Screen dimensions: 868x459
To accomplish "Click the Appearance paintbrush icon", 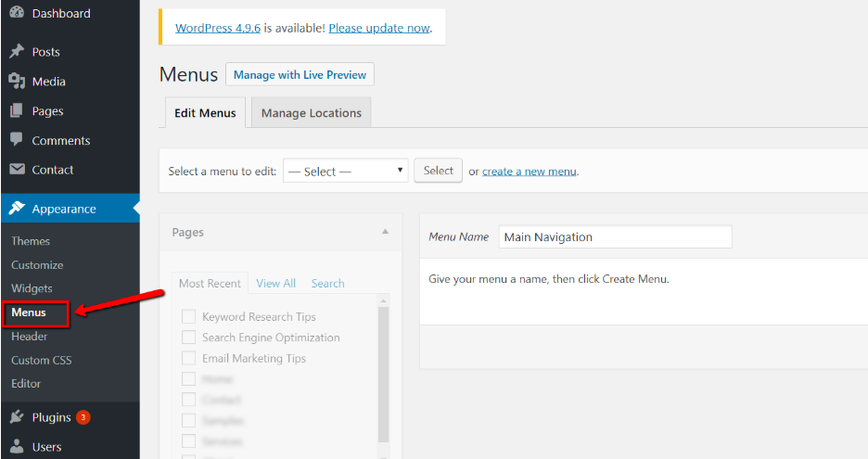I will 17,208.
